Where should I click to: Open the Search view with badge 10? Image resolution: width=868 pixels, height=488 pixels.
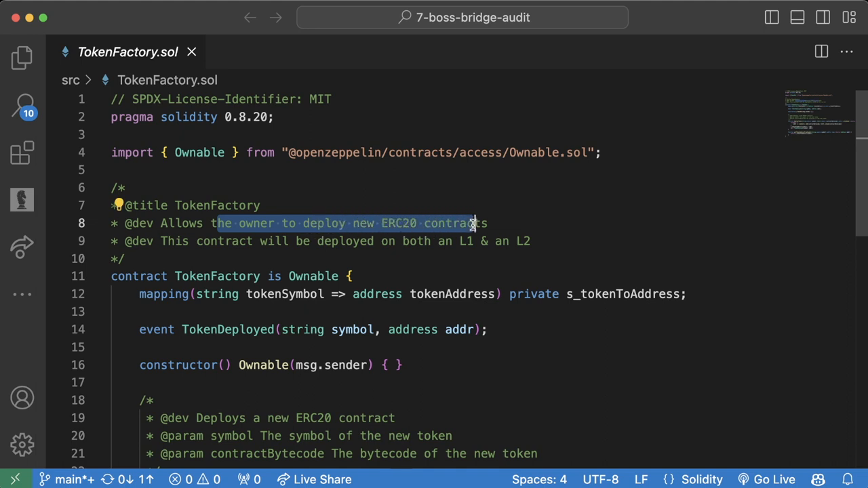(22, 106)
